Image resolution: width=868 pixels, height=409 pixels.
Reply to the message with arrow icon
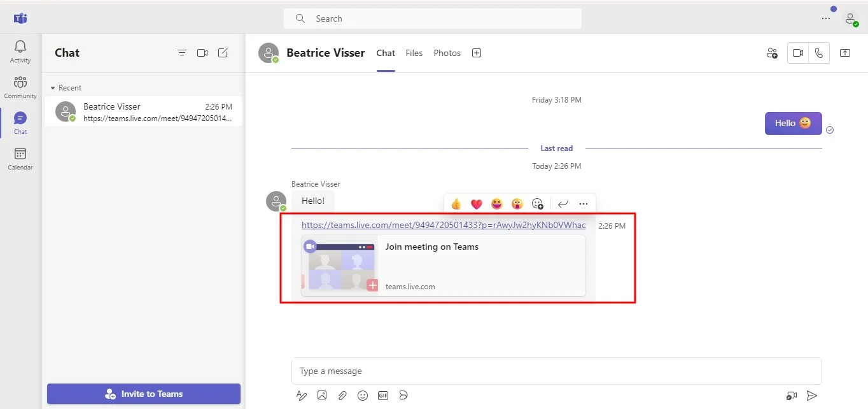(563, 204)
